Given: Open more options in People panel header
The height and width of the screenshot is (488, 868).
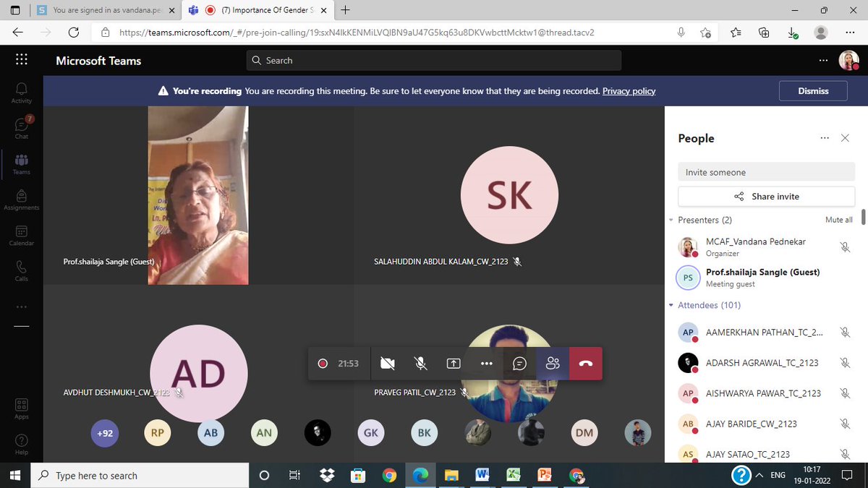Looking at the screenshot, I should [x=825, y=138].
